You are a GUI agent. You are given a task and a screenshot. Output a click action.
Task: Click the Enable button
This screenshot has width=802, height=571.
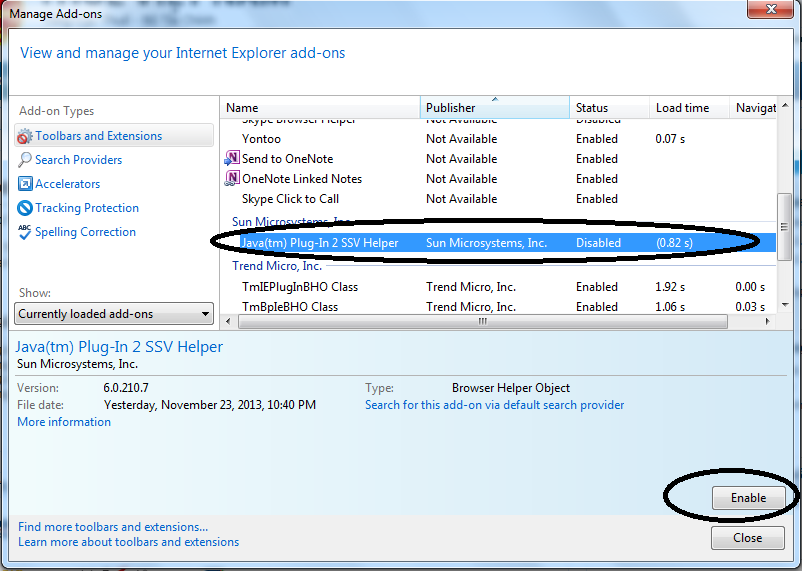(x=748, y=498)
